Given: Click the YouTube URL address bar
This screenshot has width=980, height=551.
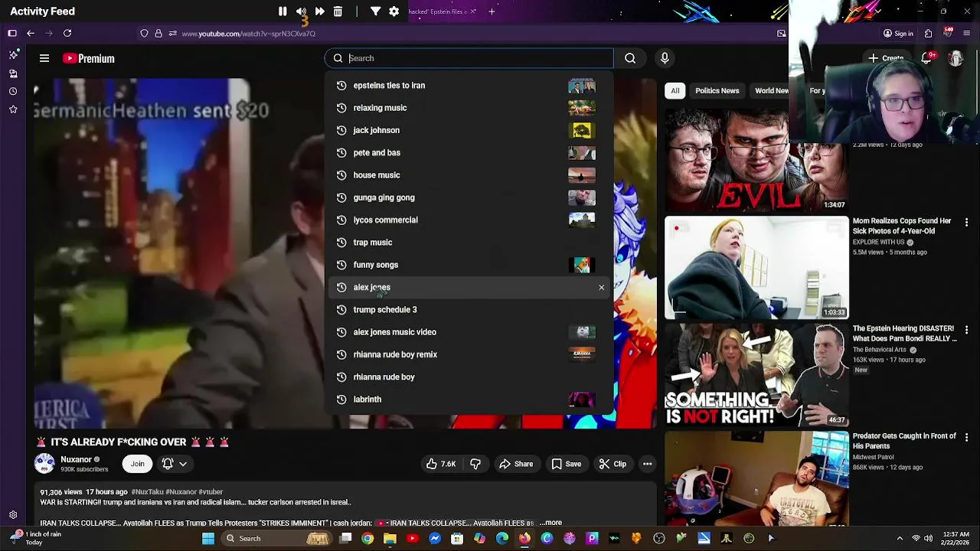Looking at the screenshot, I should coord(248,34).
